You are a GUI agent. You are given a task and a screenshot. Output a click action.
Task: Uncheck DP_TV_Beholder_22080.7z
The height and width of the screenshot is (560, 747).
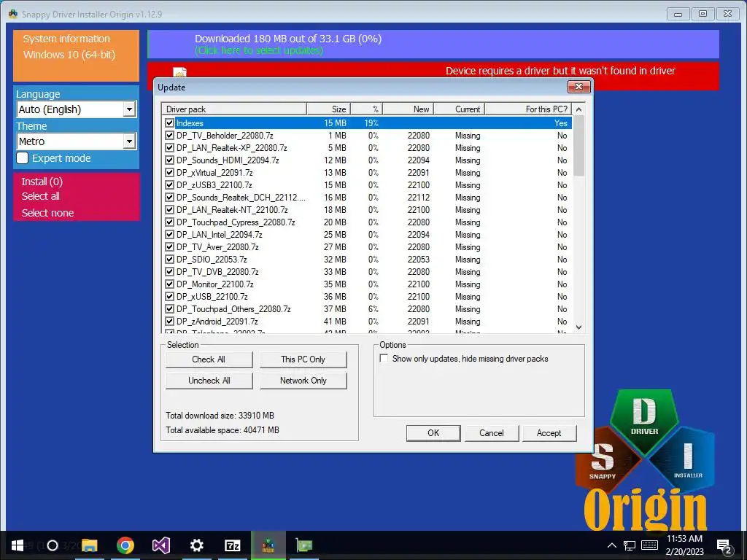[x=169, y=135]
